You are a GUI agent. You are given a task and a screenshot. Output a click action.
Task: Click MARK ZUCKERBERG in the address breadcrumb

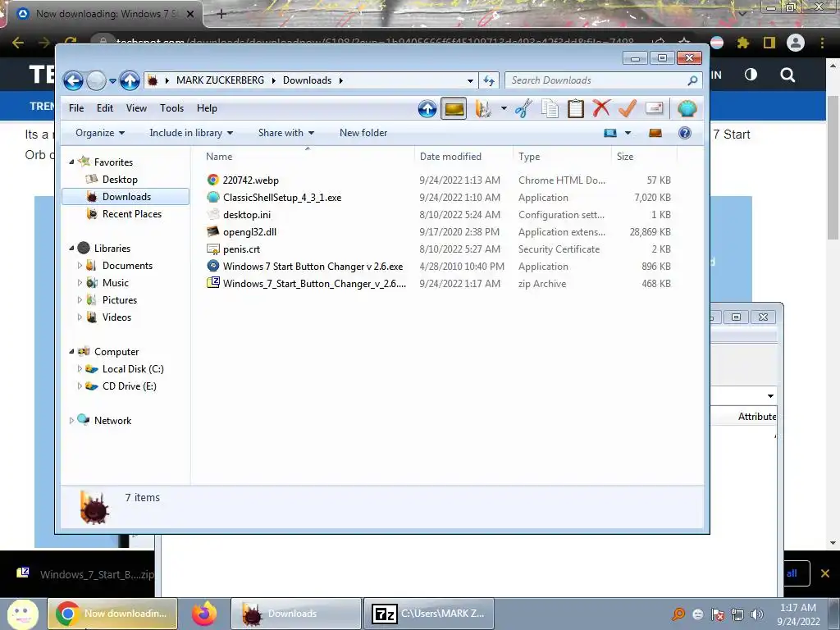(220, 80)
